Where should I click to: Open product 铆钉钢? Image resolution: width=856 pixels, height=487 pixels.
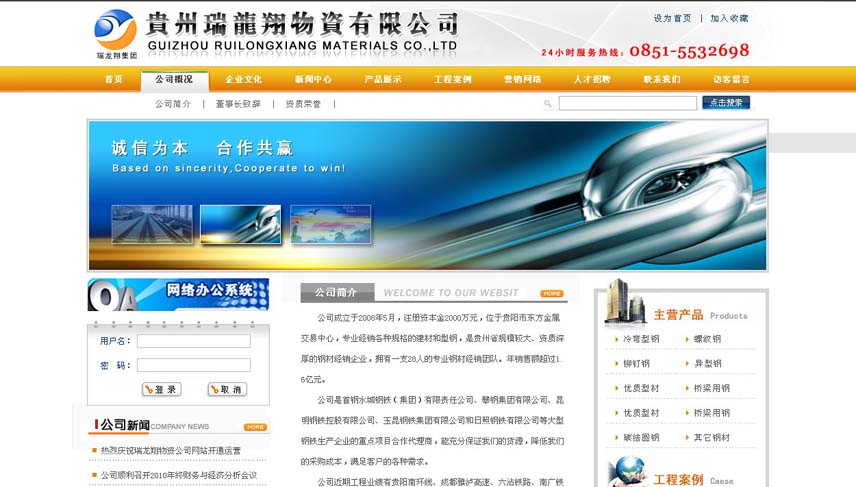[637, 364]
